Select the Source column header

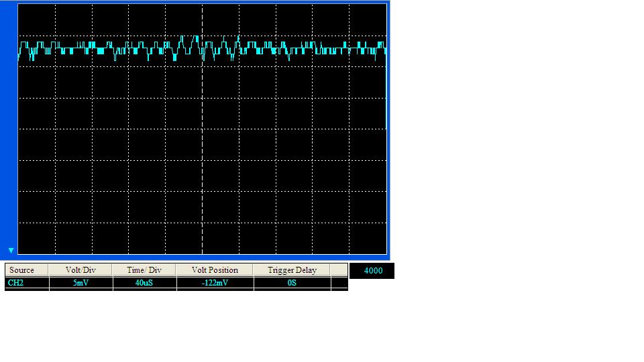(27, 270)
